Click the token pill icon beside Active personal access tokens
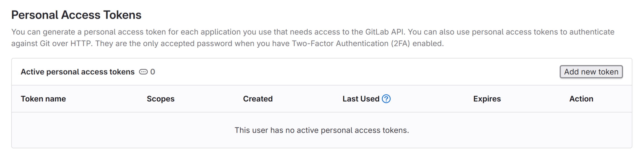The height and width of the screenshot is (165, 644). click(x=143, y=72)
